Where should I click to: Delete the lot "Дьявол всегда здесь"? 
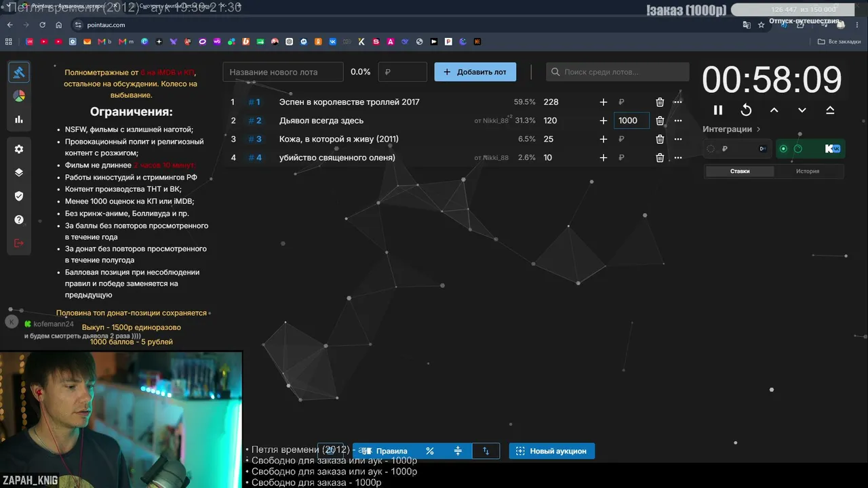coord(660,121)
